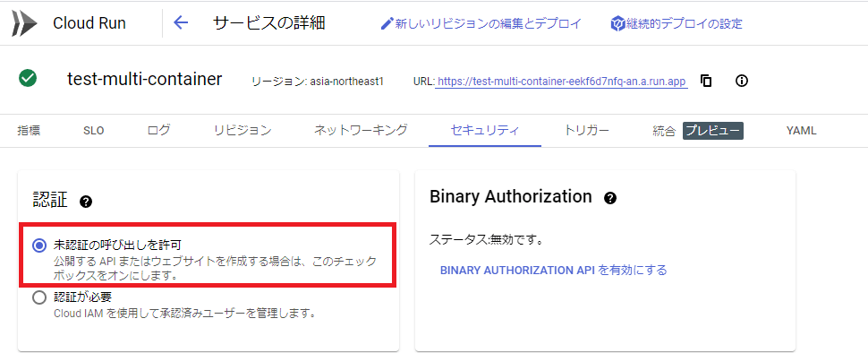Screen dimensions: 868x353
Task: Switch to the ネットワーキング tab
Action: tap(361, 131)
